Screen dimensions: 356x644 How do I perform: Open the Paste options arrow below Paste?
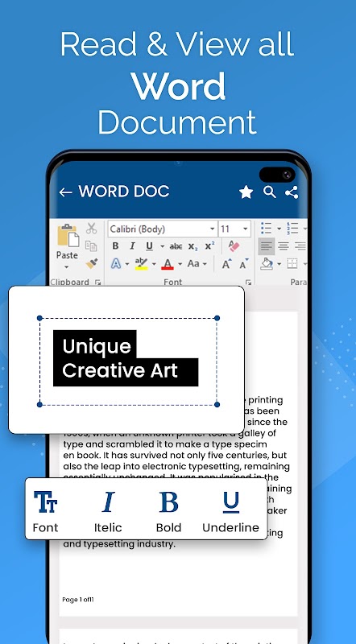pyautogui.click(x=67, y=267)
